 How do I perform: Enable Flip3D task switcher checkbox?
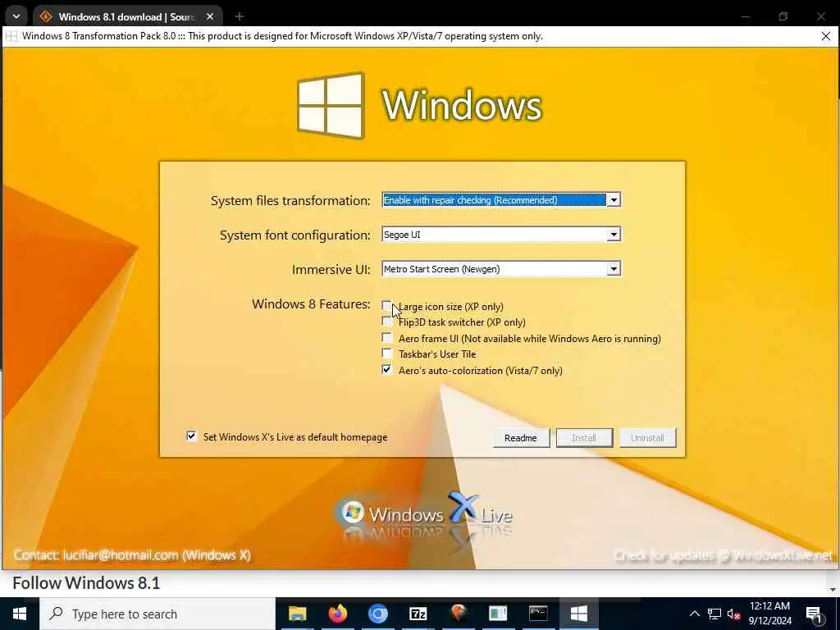[x=386, y=322]
